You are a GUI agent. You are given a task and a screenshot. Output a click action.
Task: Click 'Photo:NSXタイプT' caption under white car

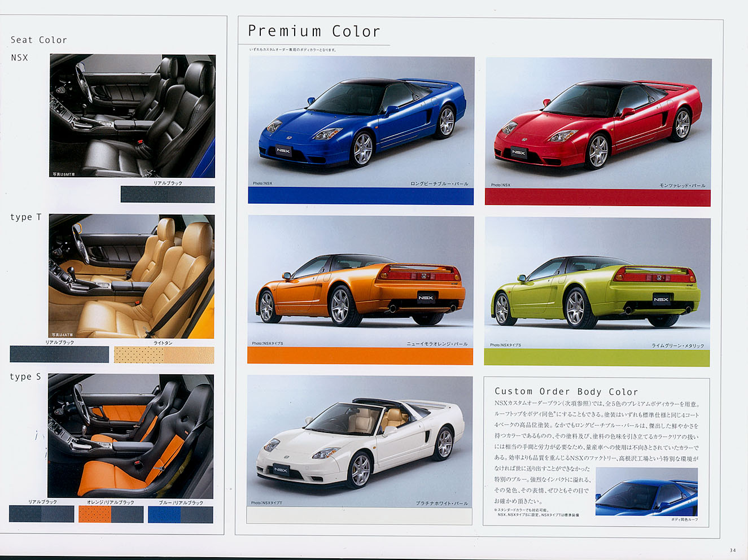266,503
